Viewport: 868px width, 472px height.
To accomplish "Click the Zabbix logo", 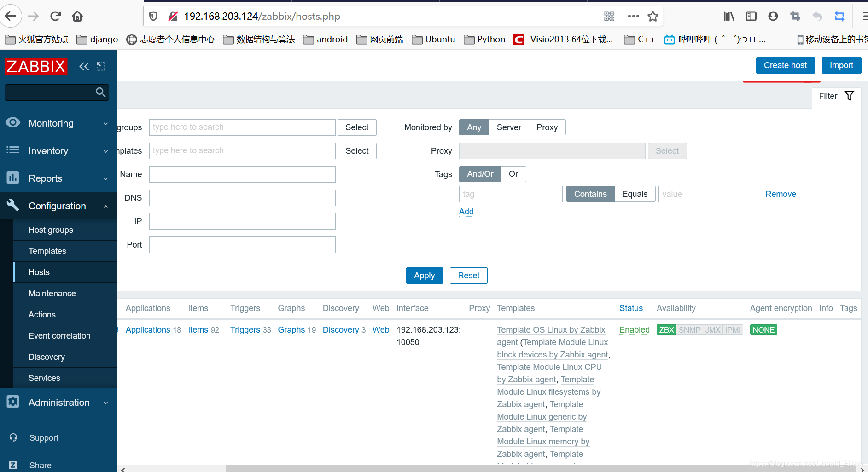I will [x=36, y=66].
